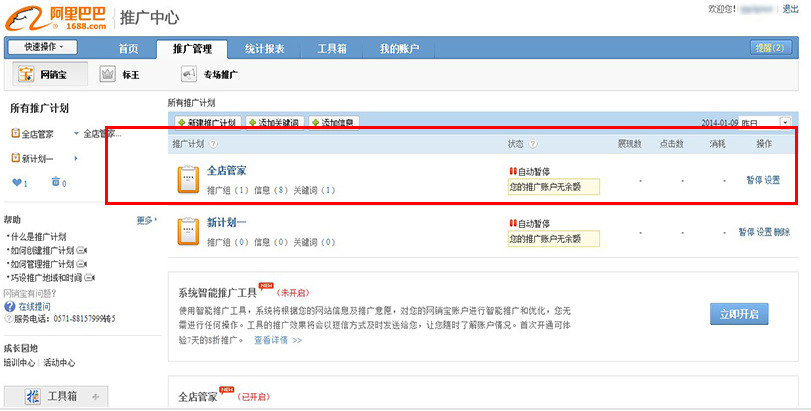The image size is (811, 411).
Task: Click the clipboard icon for 全店管家 plan
Action: click(186, 179)
